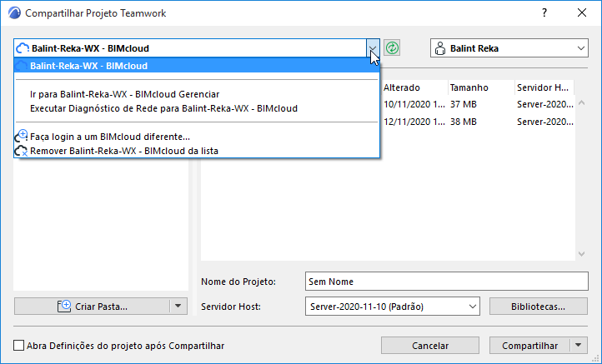
Task: Click the cloud icon in BIMcloud combo box
Action: [23, 48]
